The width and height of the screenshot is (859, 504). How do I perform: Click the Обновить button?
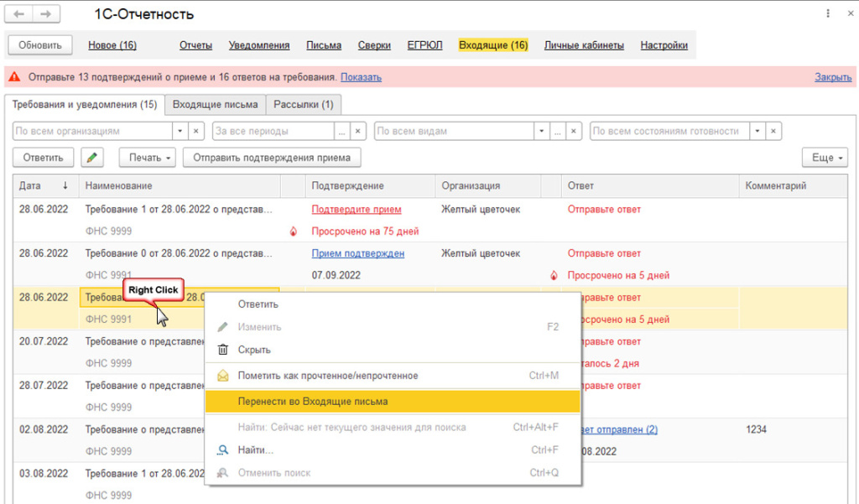click(x=40, y=45)
